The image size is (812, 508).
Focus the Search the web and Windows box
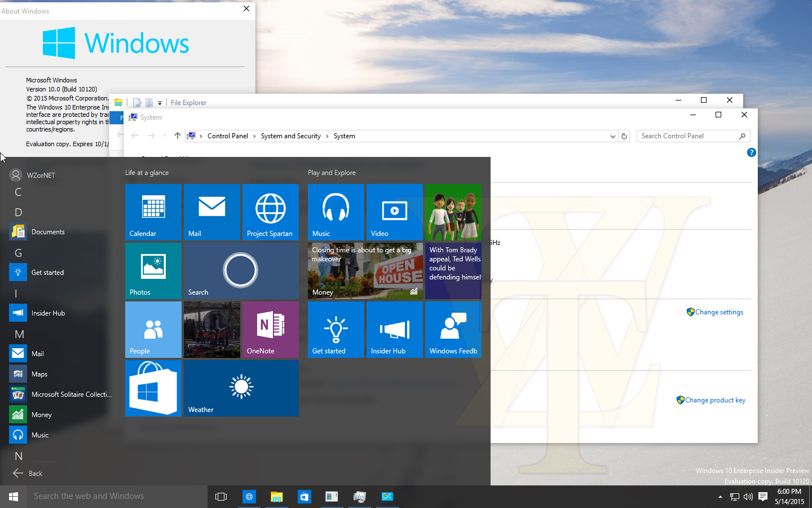pyautogui.click(x=117, y=497)
